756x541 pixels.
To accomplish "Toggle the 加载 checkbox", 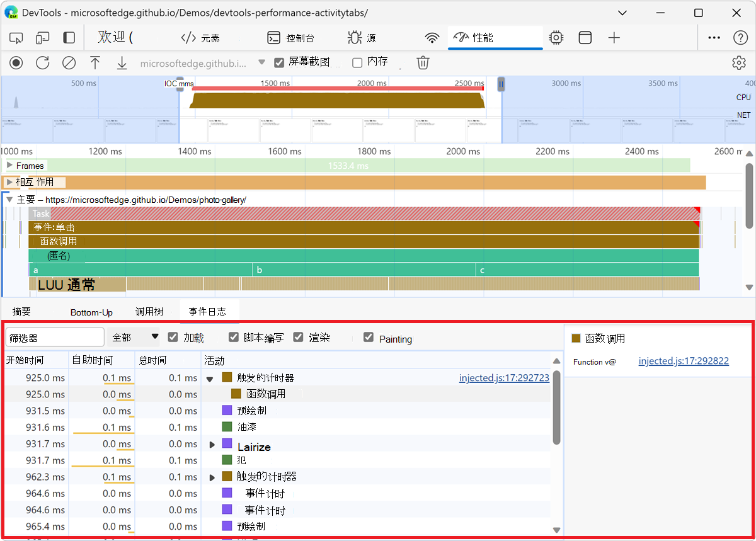I will tap(173, 337).
